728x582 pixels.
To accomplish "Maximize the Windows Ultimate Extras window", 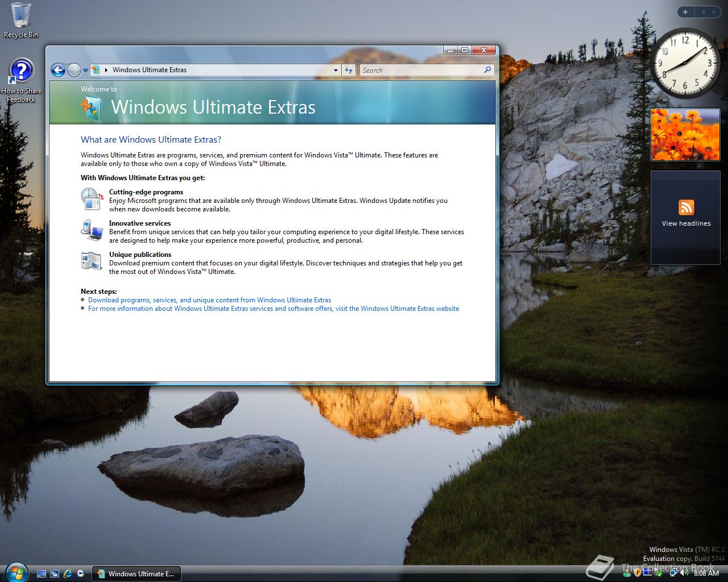I will (x=465, y=50).
